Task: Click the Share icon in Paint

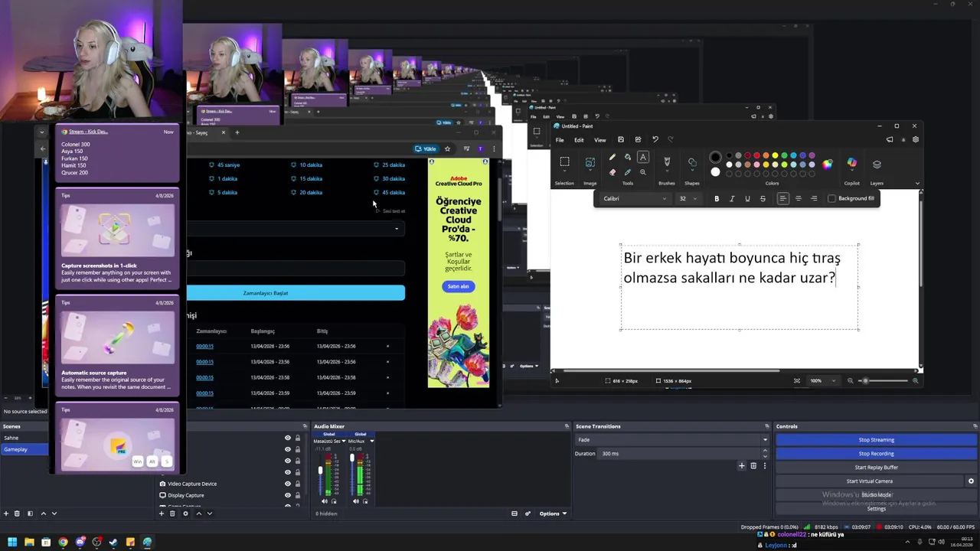Action: click(x=638, y=139)
